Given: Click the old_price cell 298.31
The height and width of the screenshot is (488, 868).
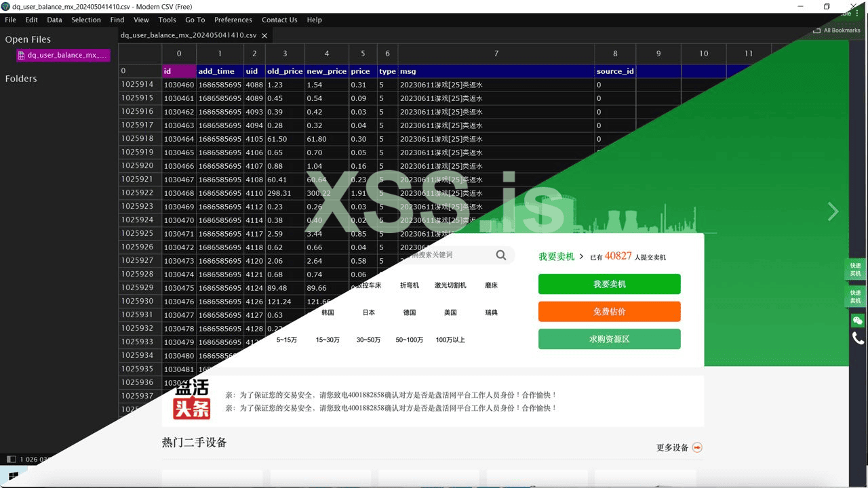Looking at the screenshot, I should [x=285, y=193].
